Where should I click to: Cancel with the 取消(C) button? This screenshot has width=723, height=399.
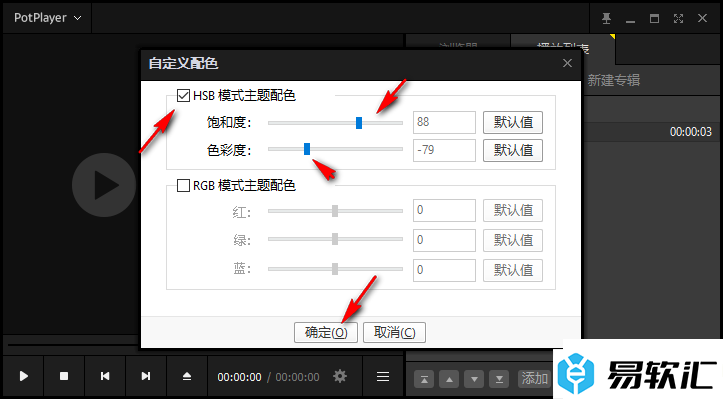point(394,332)
